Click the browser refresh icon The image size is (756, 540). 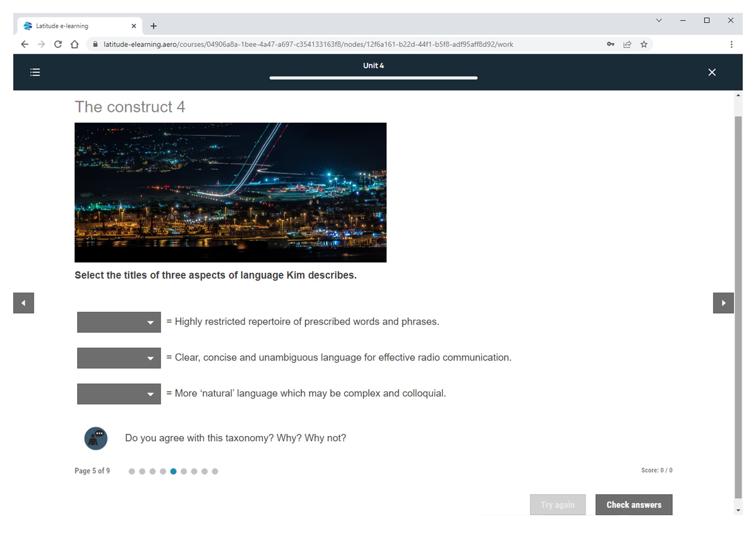click(59, 44)
